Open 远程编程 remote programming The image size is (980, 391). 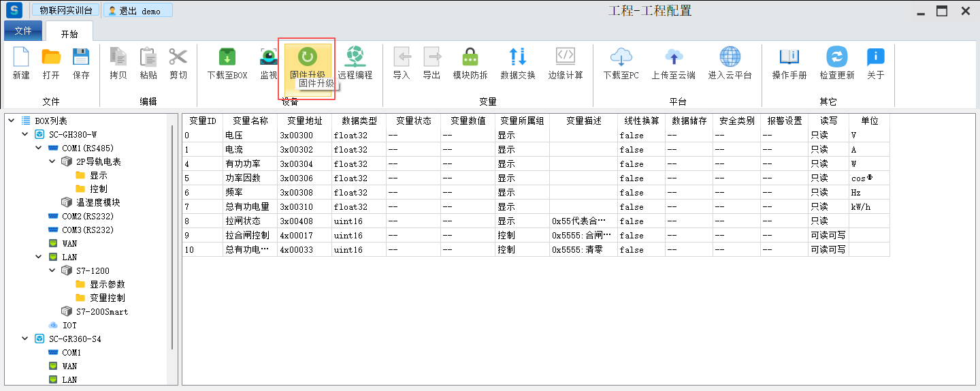(x=355, y=57)
